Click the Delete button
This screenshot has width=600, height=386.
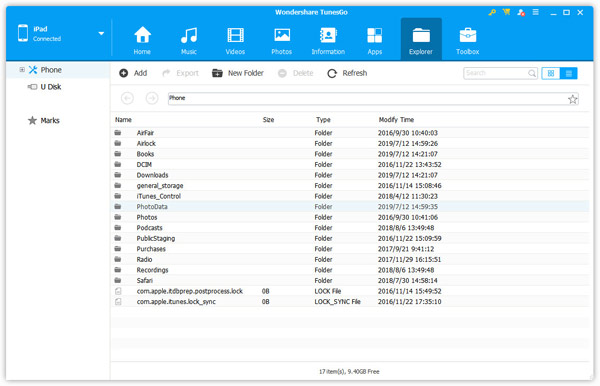(295, 73)
